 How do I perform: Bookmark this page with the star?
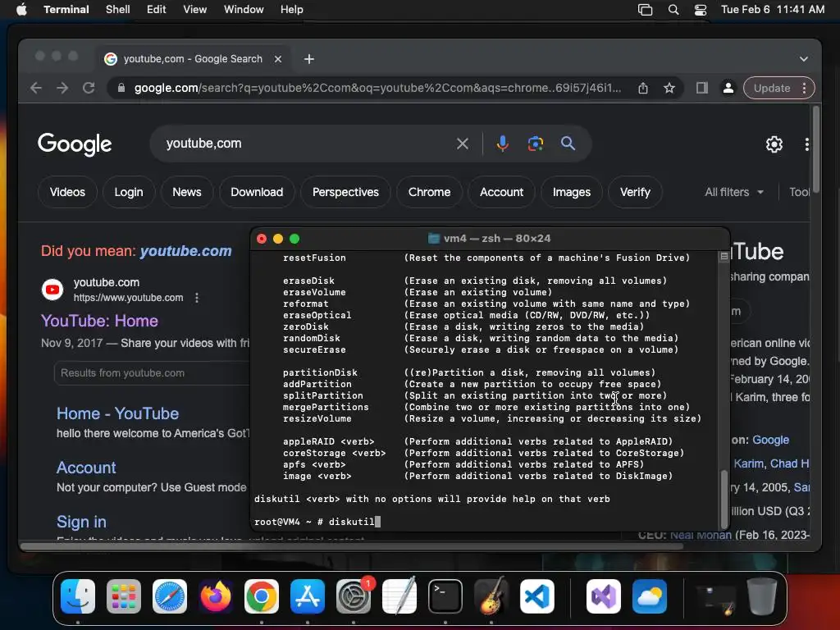669,88
